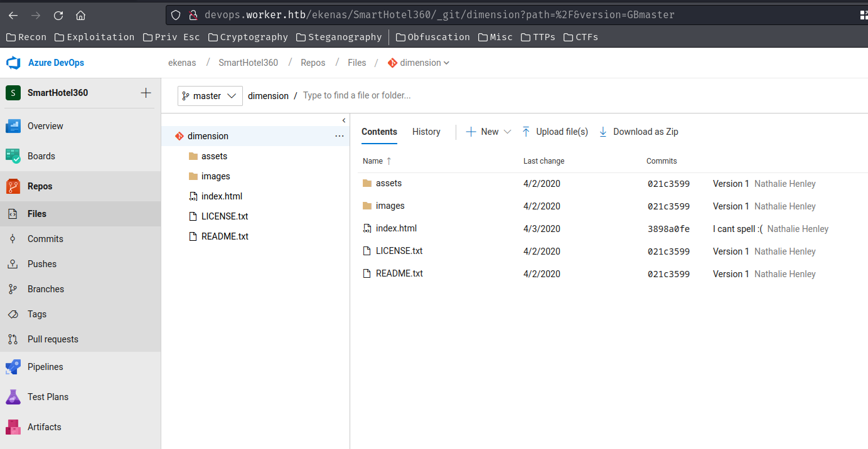Switch to the History tab

click(426, 132)
